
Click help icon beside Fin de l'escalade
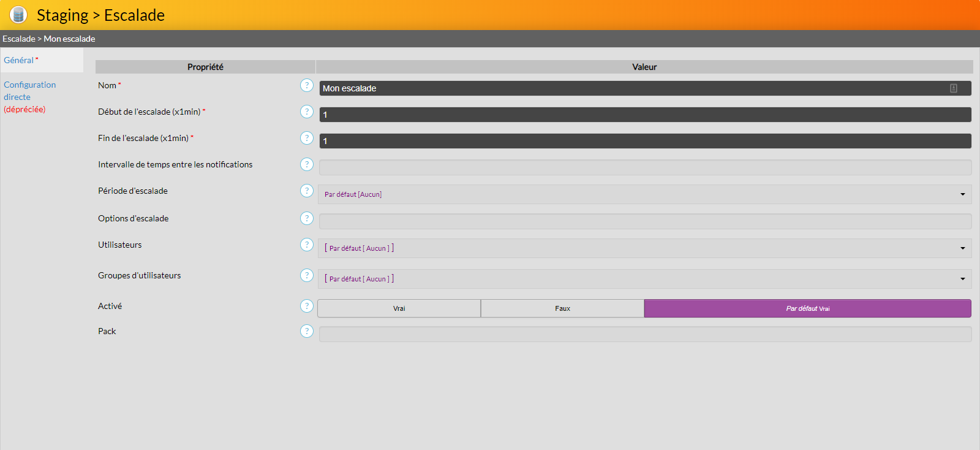coord(307,138)
